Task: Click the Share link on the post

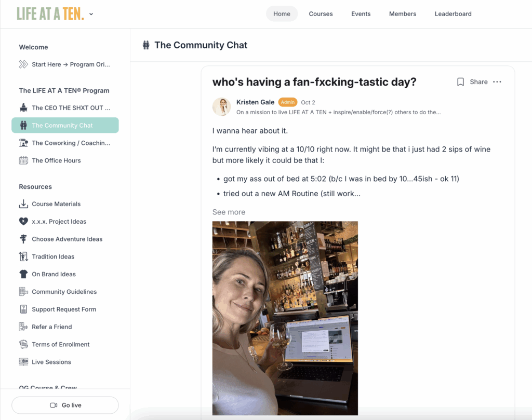Action: pos(478,82)
